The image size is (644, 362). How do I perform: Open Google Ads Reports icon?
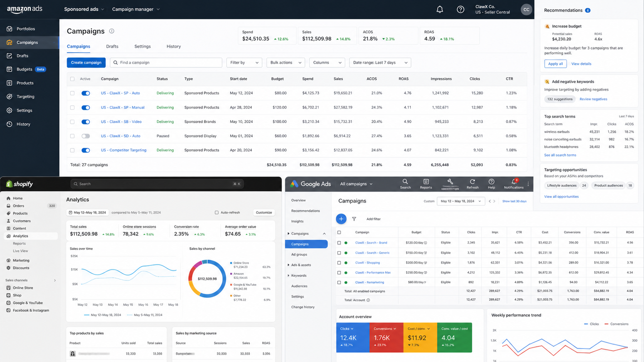point(426,184)
